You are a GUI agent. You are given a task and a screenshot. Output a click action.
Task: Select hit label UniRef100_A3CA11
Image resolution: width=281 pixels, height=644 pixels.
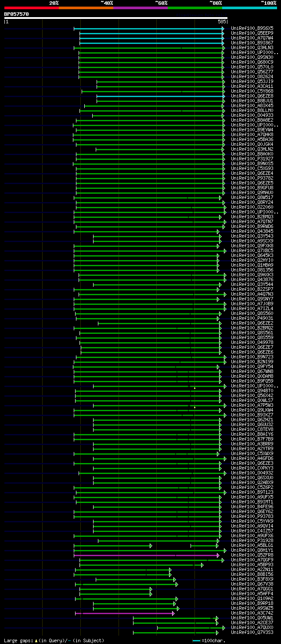[x=252, y=86]
